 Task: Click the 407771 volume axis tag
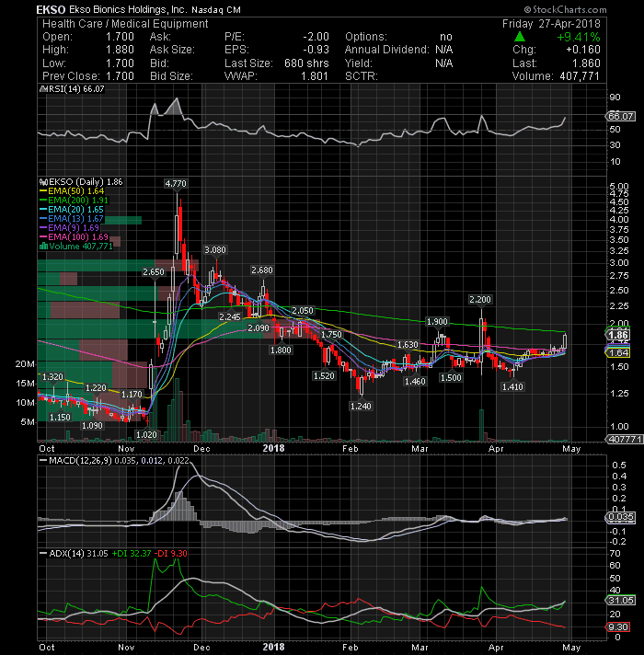click(625, 439)
